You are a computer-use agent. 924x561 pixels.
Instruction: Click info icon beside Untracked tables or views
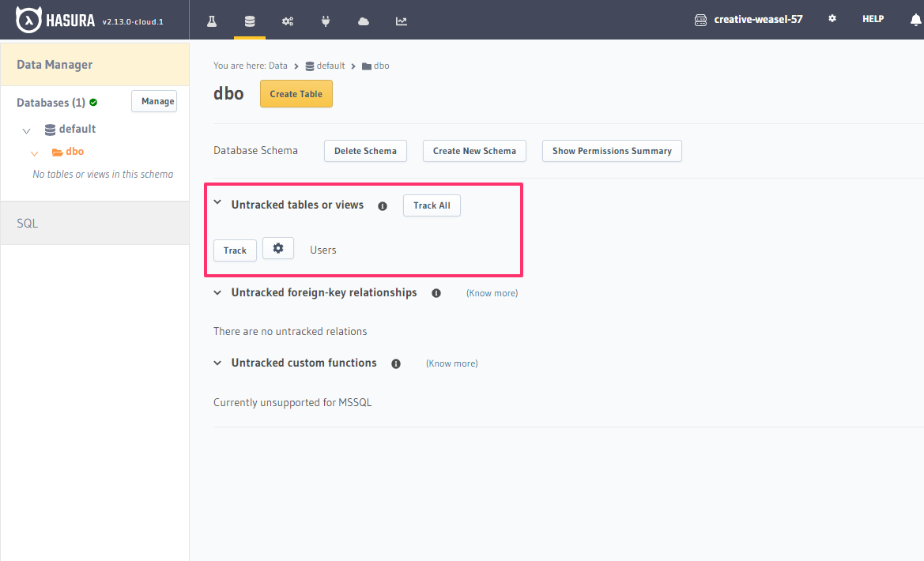click(x=383, y=206)
